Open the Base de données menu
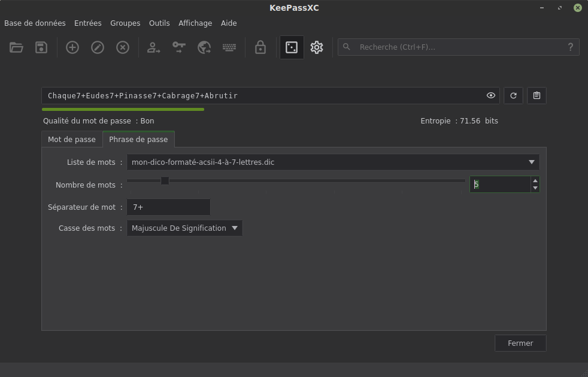Screen dimensions: 588x377 [x=35, y=23]
